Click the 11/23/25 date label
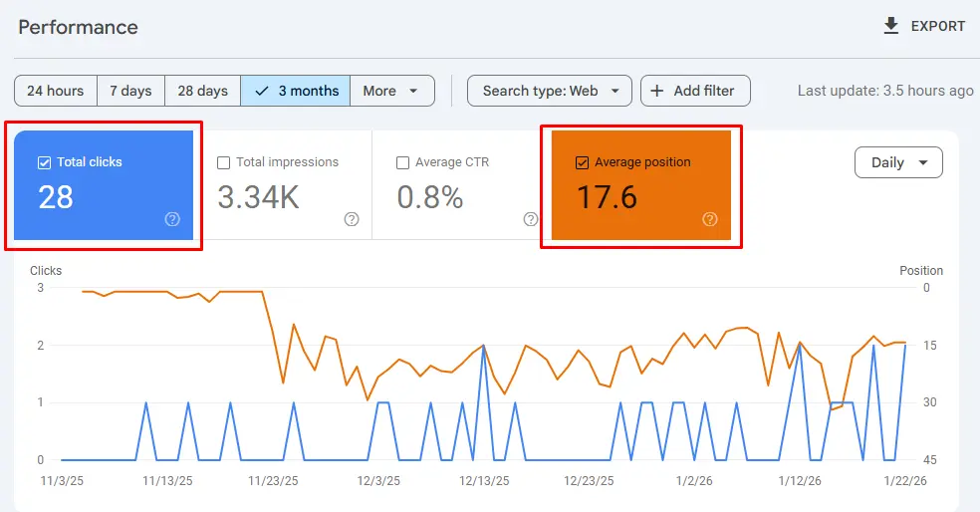This screenshot has height=512, width=980. click(273, 481)
